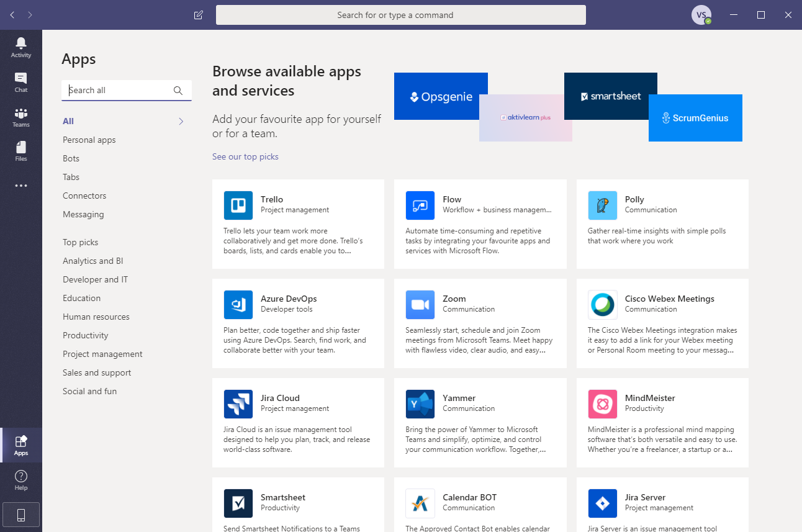Click the Flow app icon
Image resolution: width=802 pixels, height=532 pixels.
[x=420, y=205]
